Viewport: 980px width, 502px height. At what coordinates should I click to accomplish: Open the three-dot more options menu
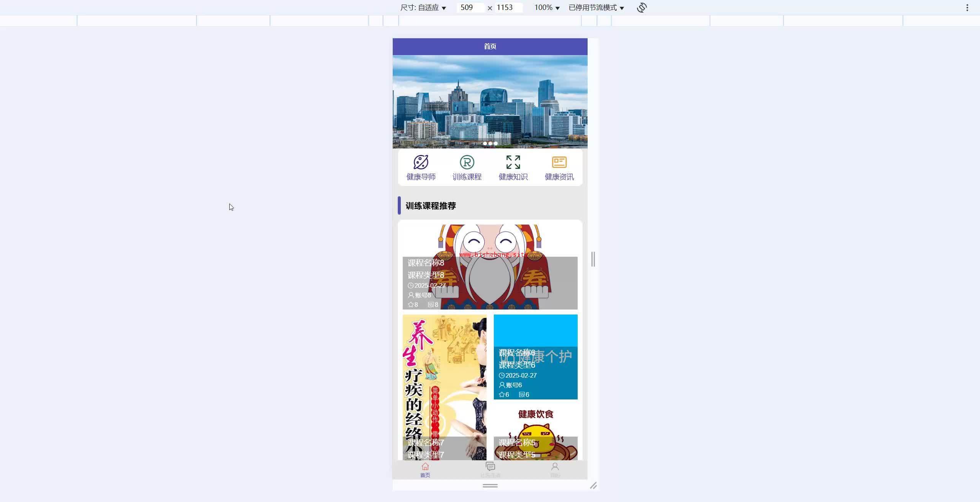click(967, 8)
